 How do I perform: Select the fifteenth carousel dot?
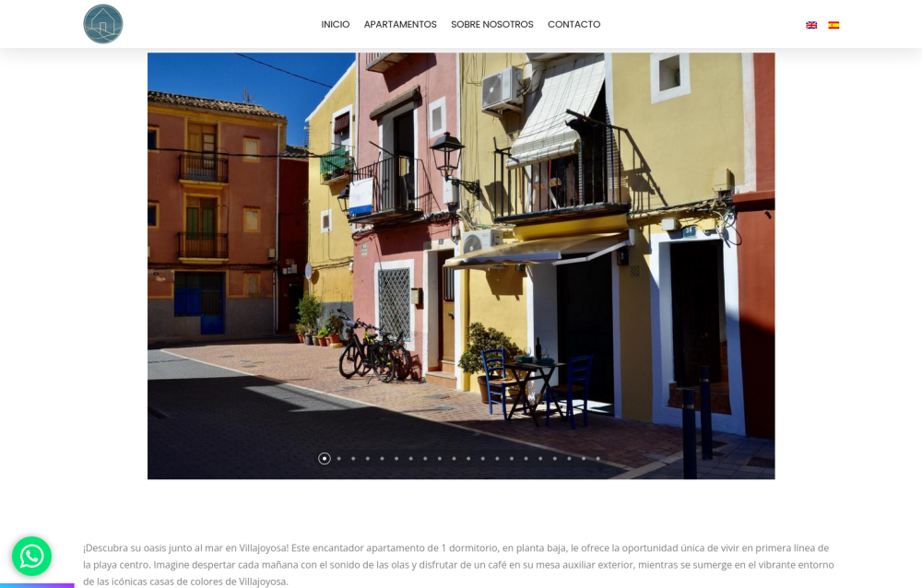[x=526, y=459]
